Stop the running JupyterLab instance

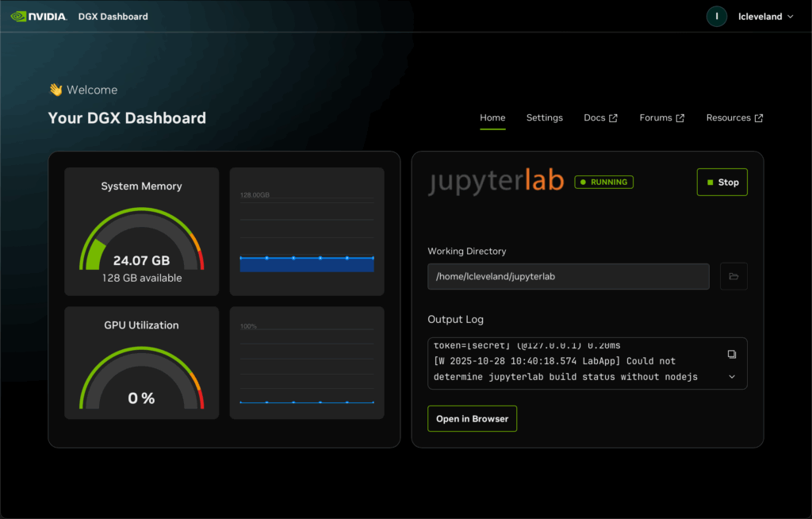coord(722,182)
